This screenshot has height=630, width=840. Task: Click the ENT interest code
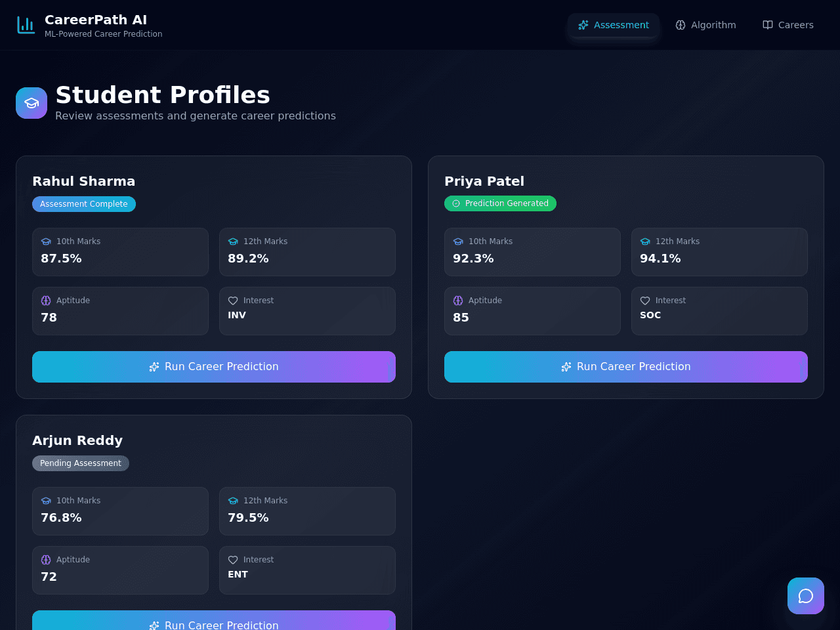[238, 574]
